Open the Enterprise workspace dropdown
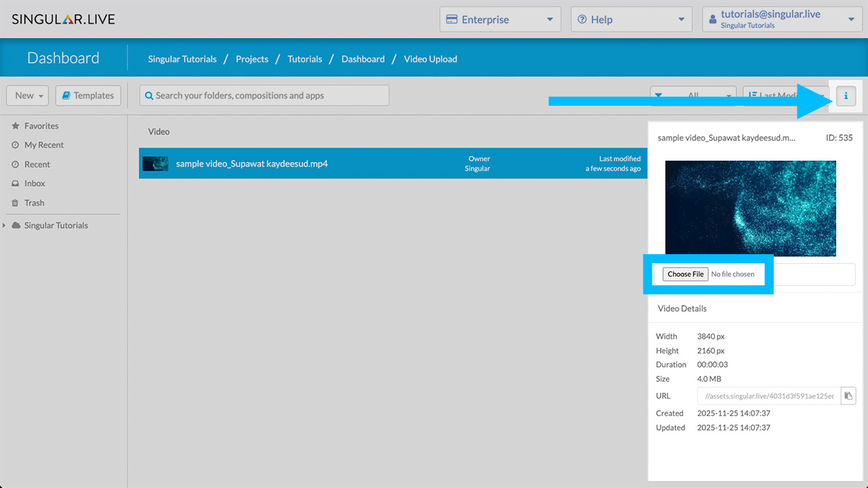Image resolution: width=868 pixels, height=488 pixels. coord(500,19)
